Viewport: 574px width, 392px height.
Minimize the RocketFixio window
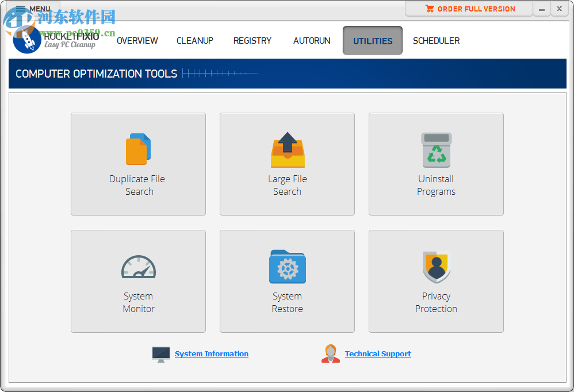tap(542, 9)
